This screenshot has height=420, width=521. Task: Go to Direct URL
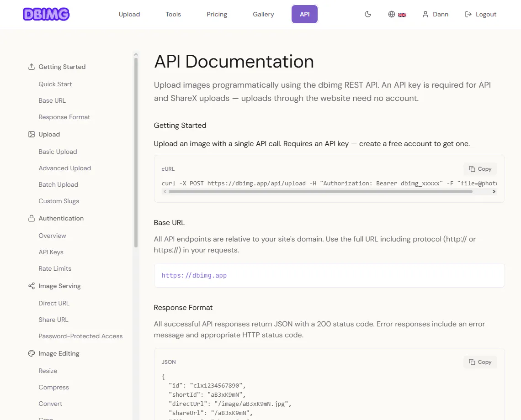point(54,304)
